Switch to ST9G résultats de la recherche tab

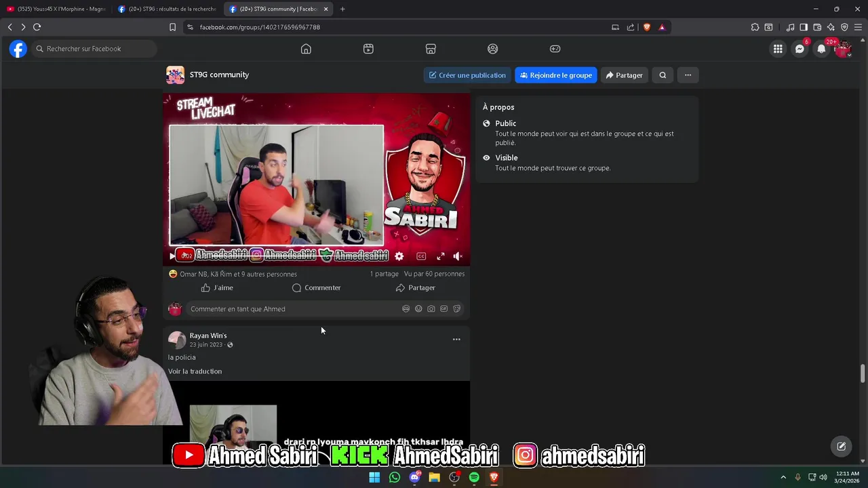(167, 9)
